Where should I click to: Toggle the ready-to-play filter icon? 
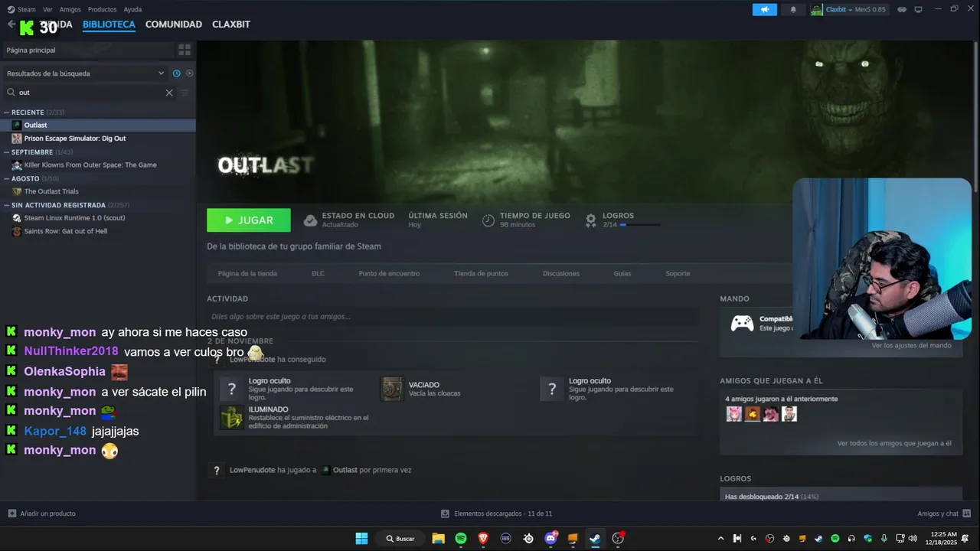(x=189, y=73)
